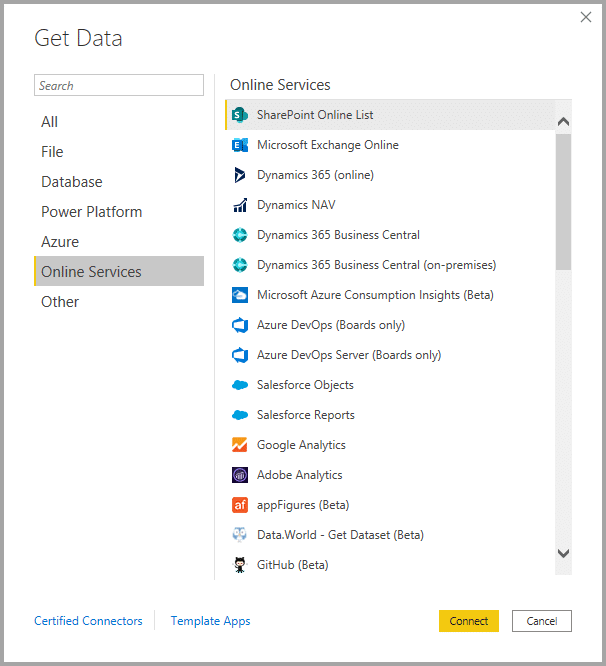Click the Dynamics NAV chart icon
The image size is (606, 666).
click(x=240, y=205)
